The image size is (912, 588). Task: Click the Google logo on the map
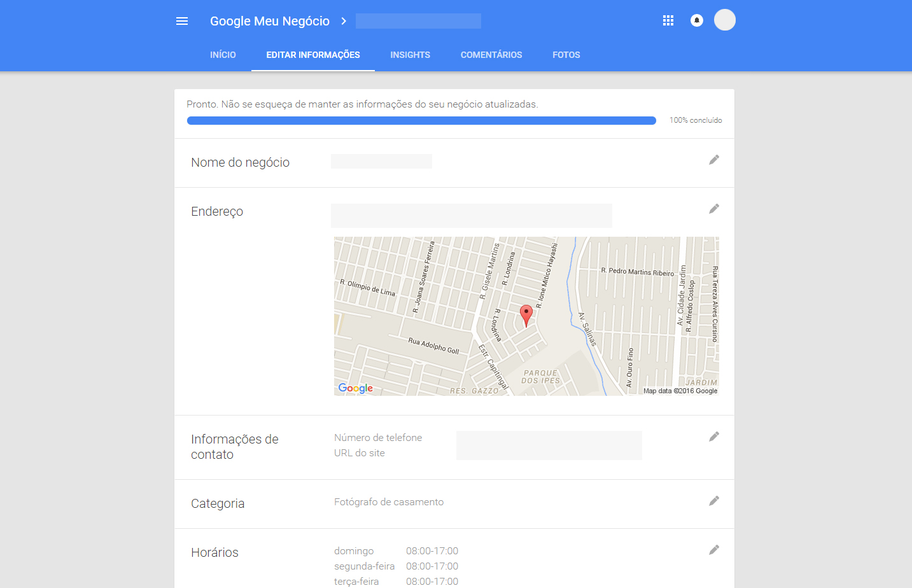tap(355, 388)
